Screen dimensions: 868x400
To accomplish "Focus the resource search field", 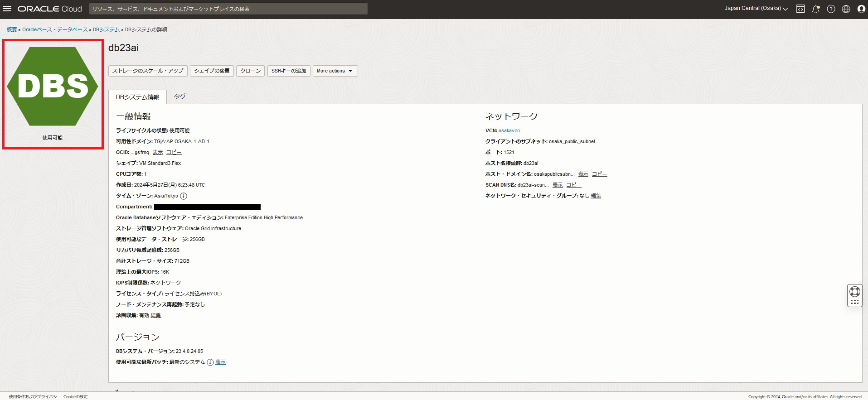I will click(x=228, y=9).
